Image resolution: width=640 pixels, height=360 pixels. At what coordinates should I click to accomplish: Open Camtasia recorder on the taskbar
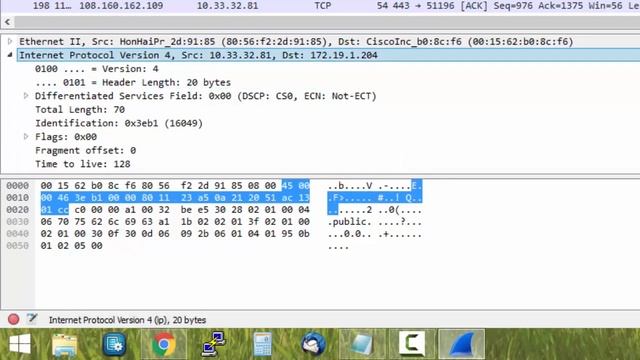[412, 344]
